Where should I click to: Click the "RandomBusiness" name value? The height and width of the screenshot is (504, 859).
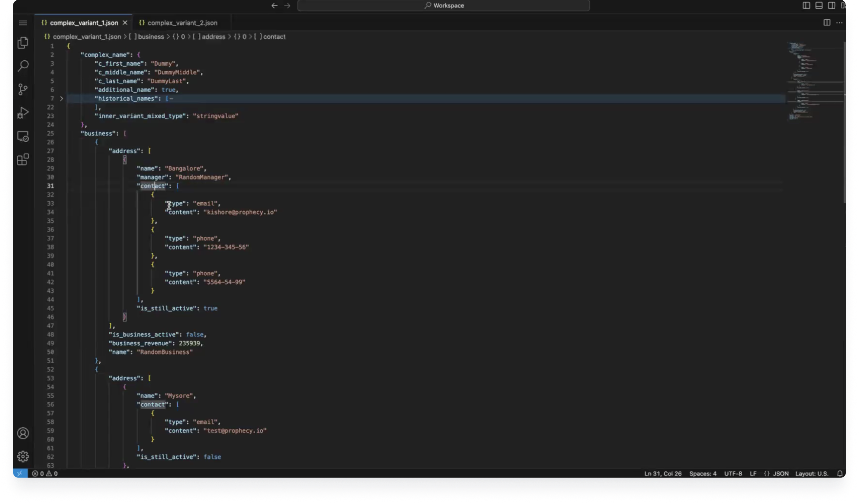point(165,352)
